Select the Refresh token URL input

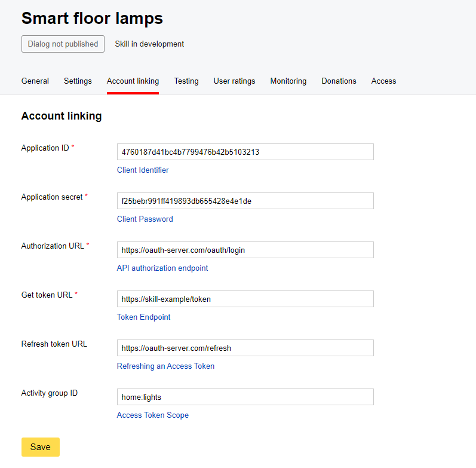coord(245,348)
